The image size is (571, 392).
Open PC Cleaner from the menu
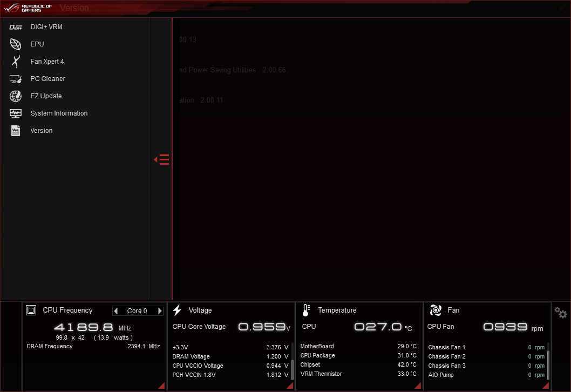pyautogui.click(x=47, y=79)
